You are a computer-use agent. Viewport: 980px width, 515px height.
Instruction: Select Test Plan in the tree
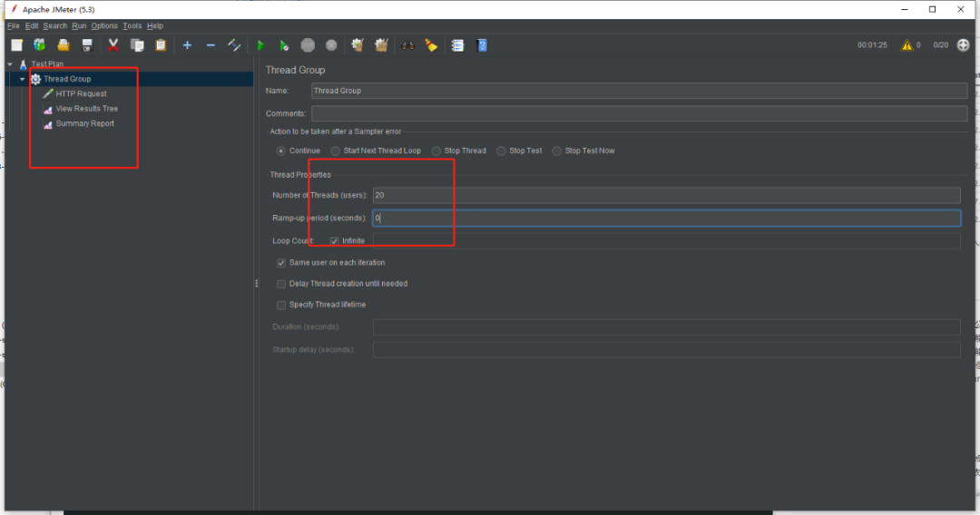(47, 64)
